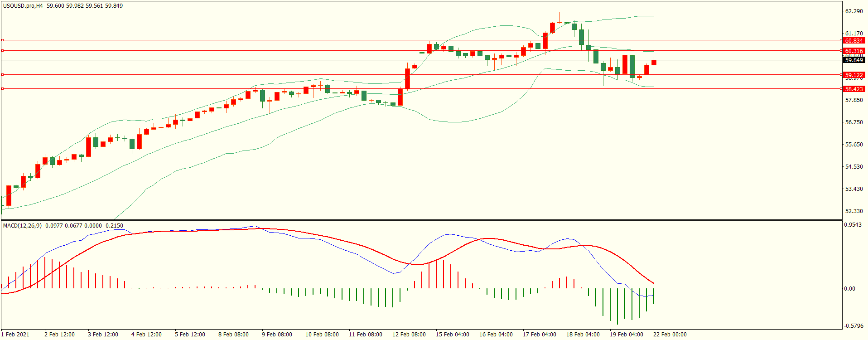Viewport: 868px width, 340px height.
Task: Click the -0.5796 value on MACD scale
Action: click(x=853, y=326)
